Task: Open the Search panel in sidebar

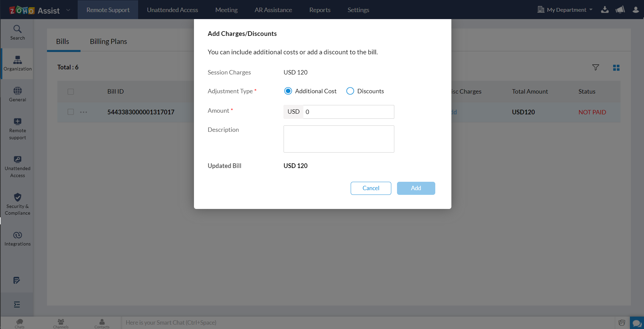Action: tap(17, 32)
